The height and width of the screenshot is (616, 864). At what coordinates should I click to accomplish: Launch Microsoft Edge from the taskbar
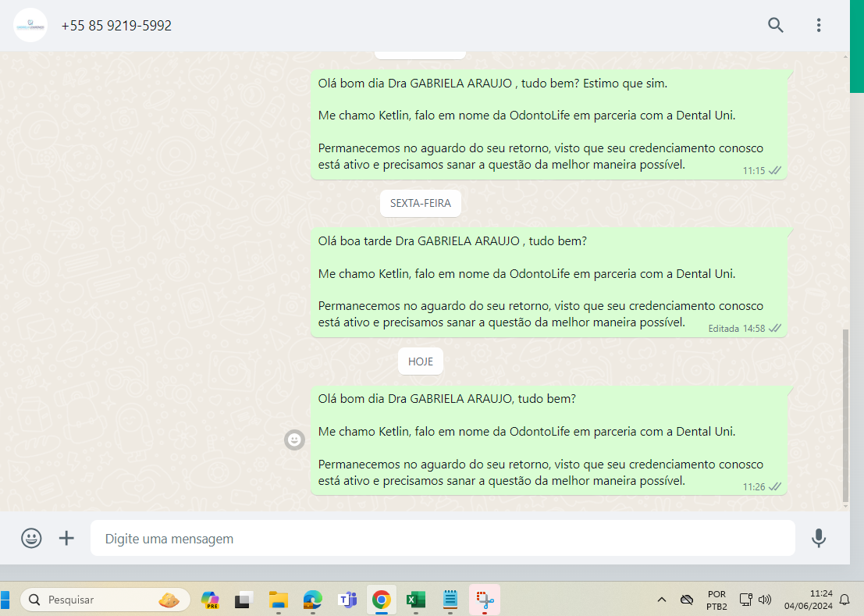pos(312,600)
